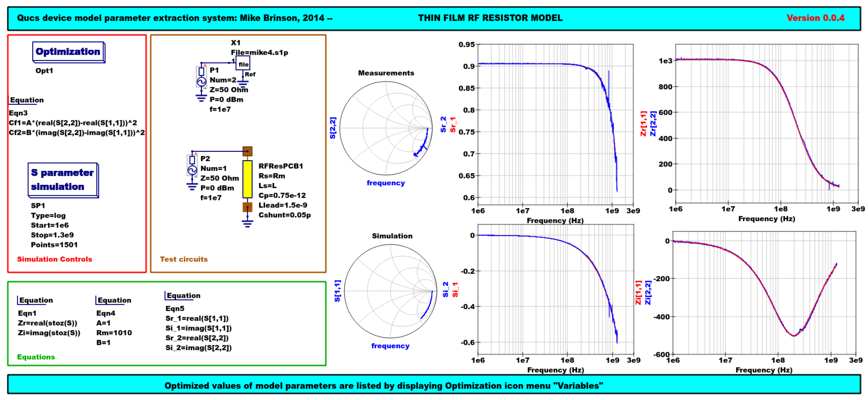Select the Si_2 / Si_1 imaginary S-parameter graph
868x400 pixels.
pos(555,289)
